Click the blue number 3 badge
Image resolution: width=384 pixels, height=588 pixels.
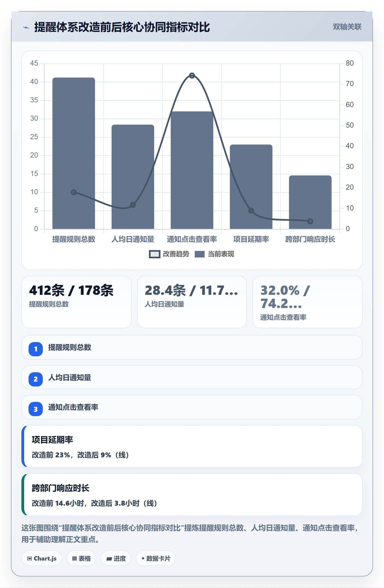pyautogui.click(x=36, y=409)
